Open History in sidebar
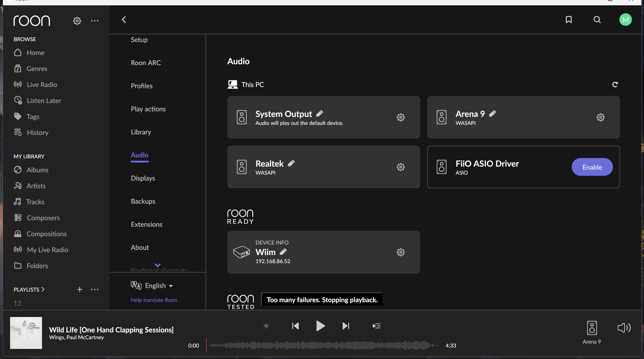 click(31, 133)
